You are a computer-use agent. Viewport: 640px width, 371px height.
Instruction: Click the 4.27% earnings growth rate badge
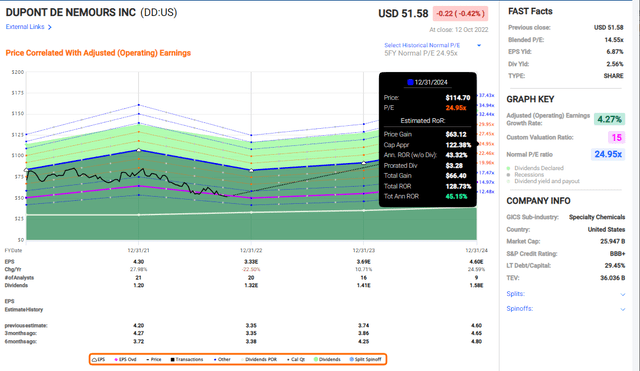[x=609, y=119]
